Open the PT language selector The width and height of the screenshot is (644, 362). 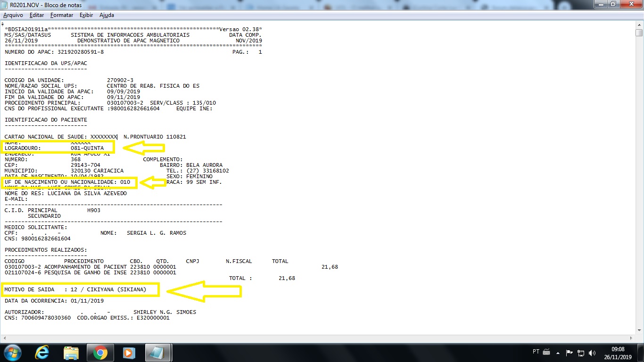[536, 352]
